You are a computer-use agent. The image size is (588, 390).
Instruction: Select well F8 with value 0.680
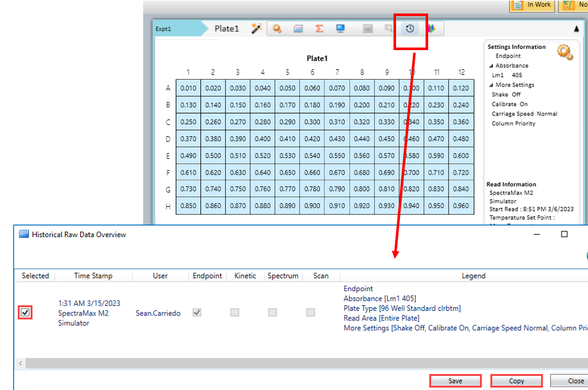pos(362,173)
